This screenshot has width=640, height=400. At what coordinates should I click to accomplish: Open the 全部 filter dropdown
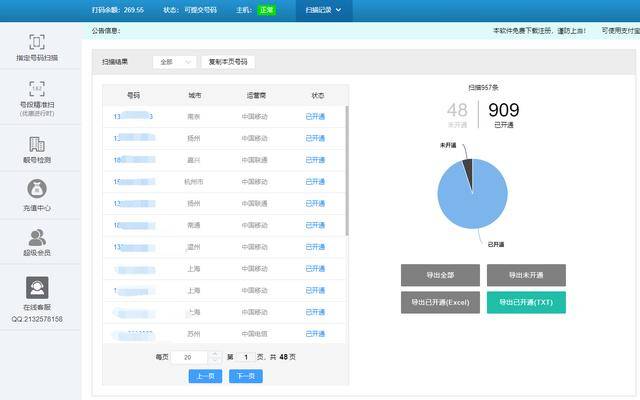pyautogui.click(x=175, y=62)
